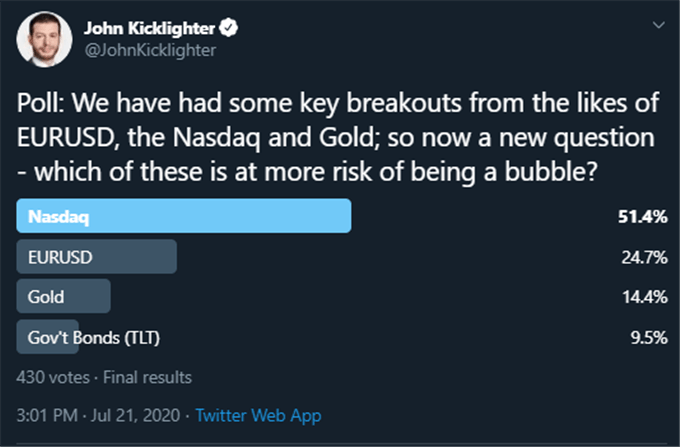
Task: Click the poll question tweet text
Action: tap(338, 137)
